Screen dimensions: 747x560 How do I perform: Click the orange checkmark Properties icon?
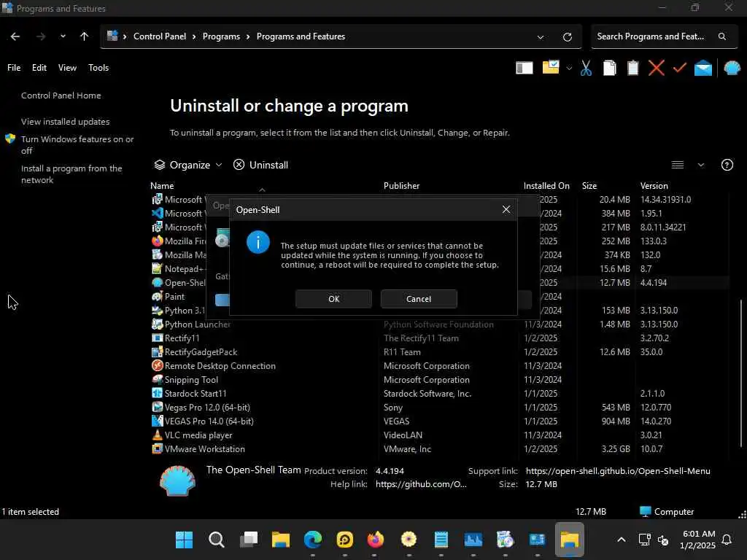(680, 68)
